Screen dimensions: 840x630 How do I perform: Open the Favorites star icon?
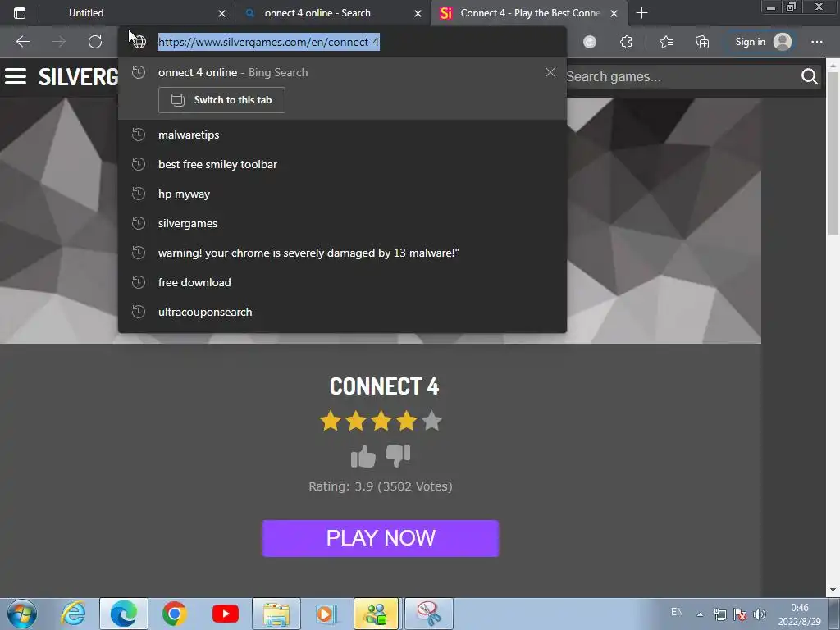[x=666, y=42]
